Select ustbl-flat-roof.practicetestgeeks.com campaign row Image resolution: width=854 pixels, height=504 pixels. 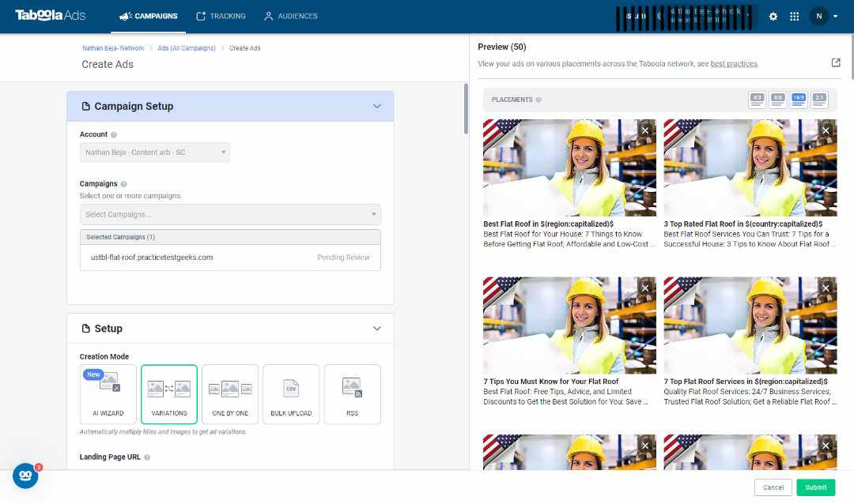(230, 258)
